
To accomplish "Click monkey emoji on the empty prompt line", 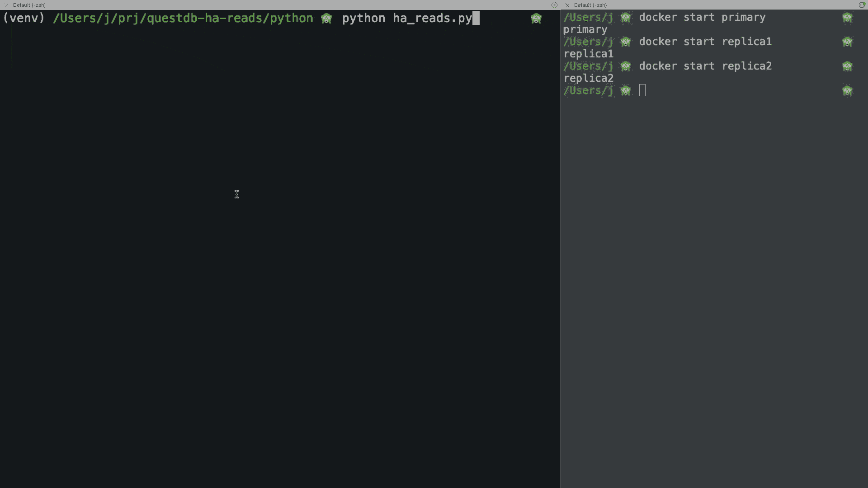I will (626, 91).
